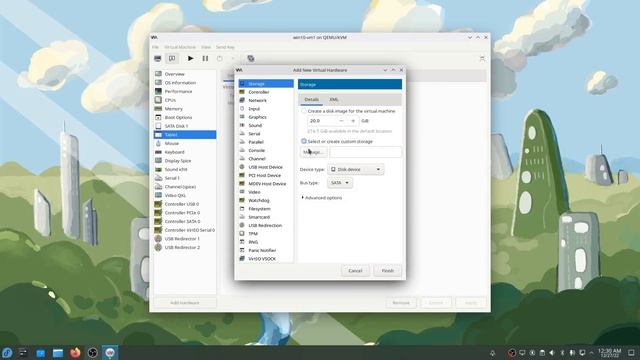Image resolution: width=640 pixels, height=360 pixels.
Task: Select Controller in the hardware type list
Action: click(x=266, y=92)
